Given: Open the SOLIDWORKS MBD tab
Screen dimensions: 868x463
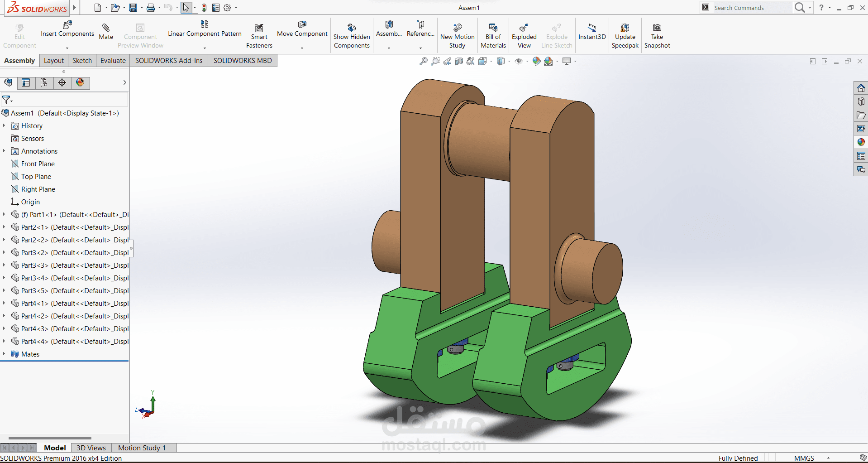Looking at the screenshot, I should [x=243, y=61].
